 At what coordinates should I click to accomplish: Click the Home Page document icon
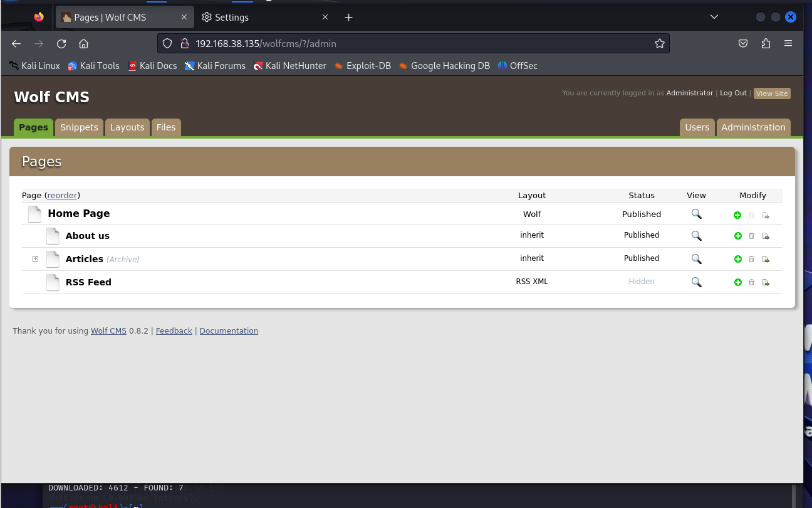point(34,214)
